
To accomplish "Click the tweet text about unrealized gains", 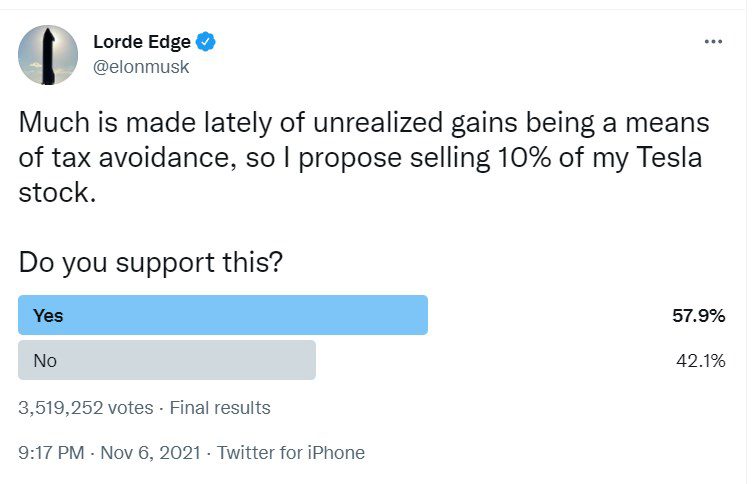I will (x=364, y=157).
